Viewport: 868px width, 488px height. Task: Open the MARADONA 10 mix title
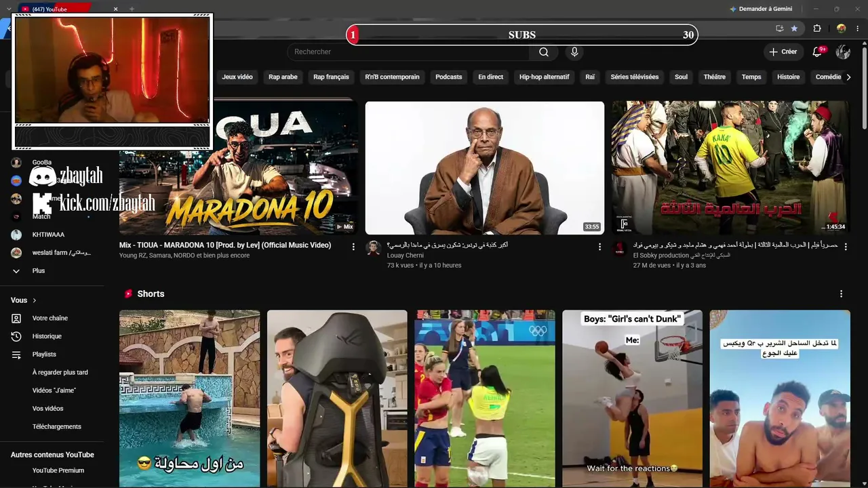(x=225, y=245)
